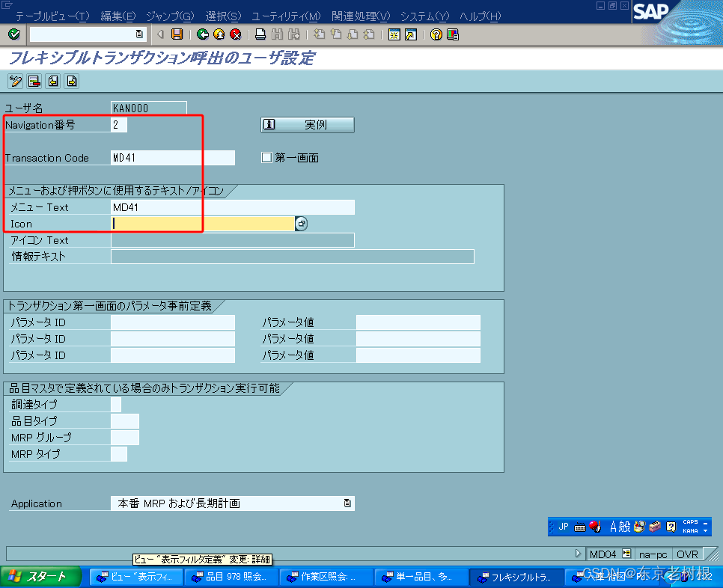Click the Help question-mark icon
The height and width of the screenshot is (588, 723).
click(436, 34)
